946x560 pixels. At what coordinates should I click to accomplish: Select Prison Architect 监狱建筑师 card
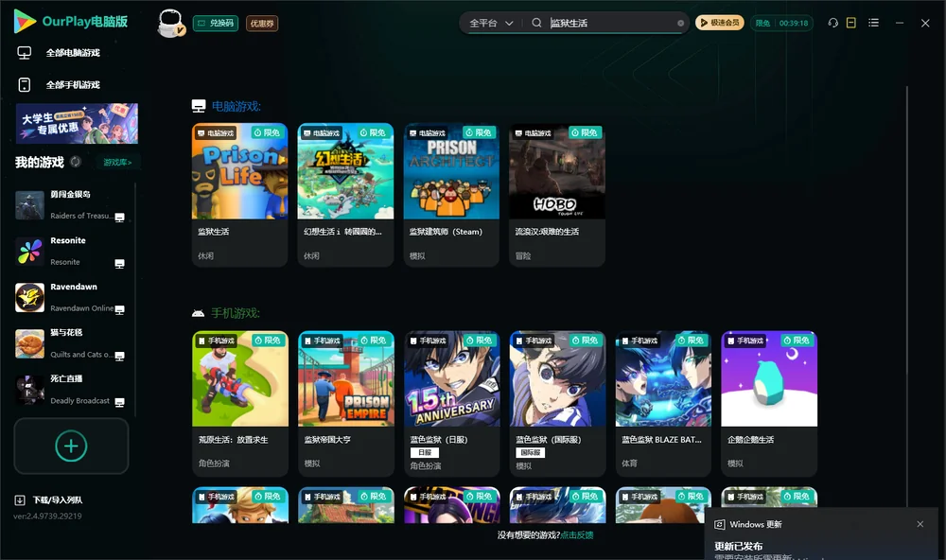coord(451,195)
